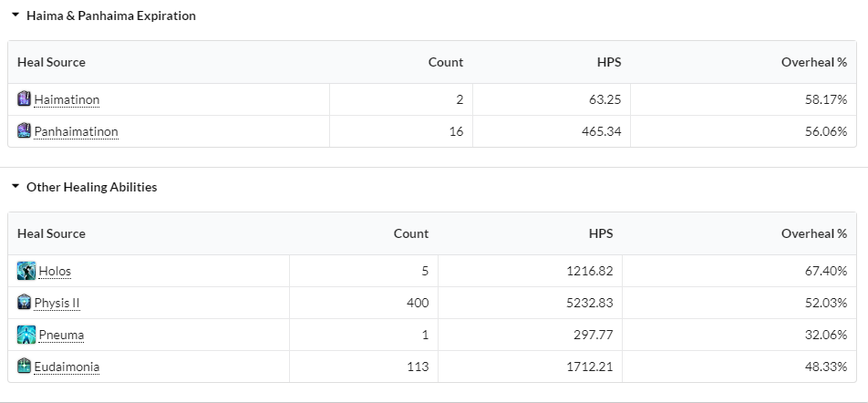Viewport: 868px width, 403px height.
Task: Collapse the Other Healing Abilities section
Action: coord(15,187)
